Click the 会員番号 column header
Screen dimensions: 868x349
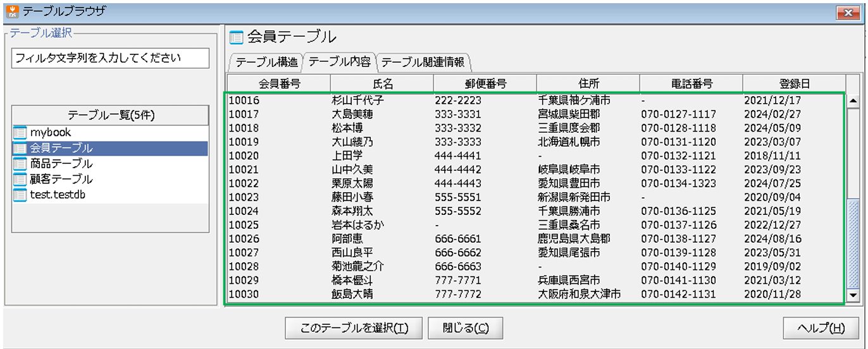tap(279, 83)
